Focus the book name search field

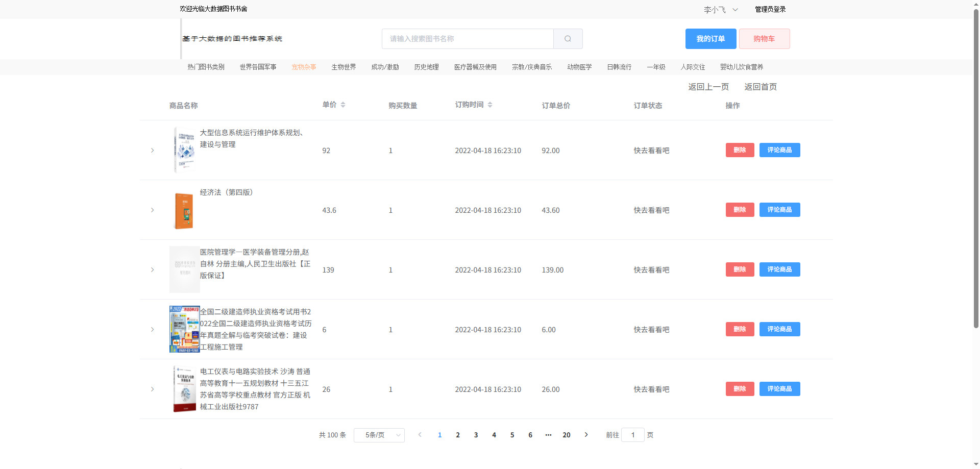[x=468, y=39]
